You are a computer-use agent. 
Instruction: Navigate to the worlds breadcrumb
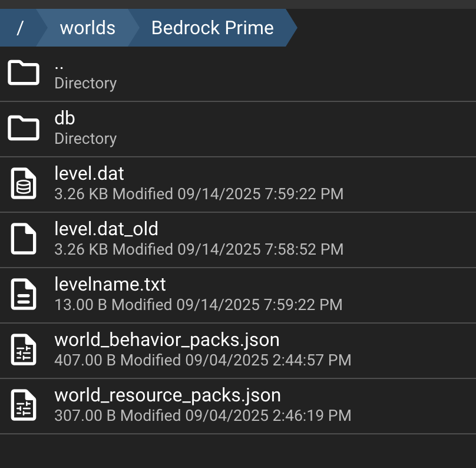click(87, 28)
